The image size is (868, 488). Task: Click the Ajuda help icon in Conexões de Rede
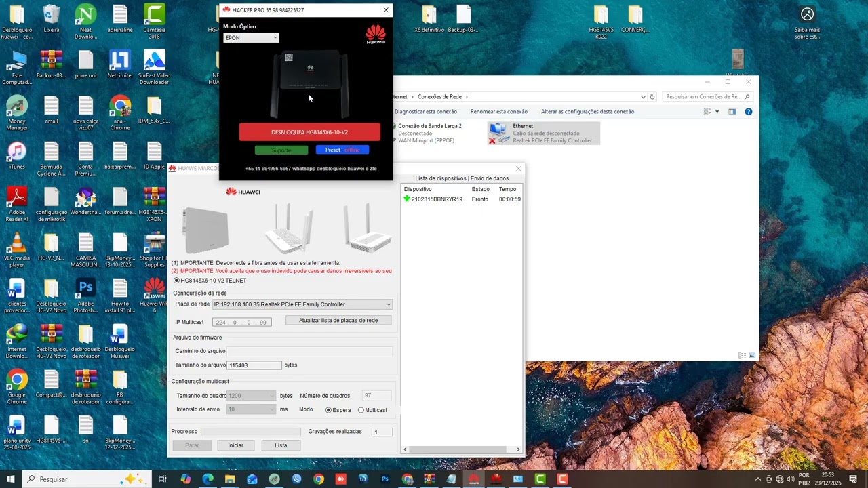(749, 111)
